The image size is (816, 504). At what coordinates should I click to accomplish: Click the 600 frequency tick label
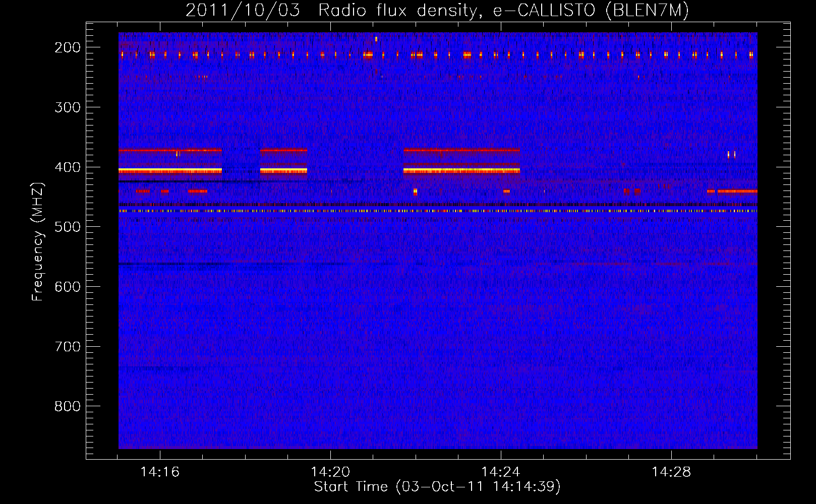click(68, 287)
